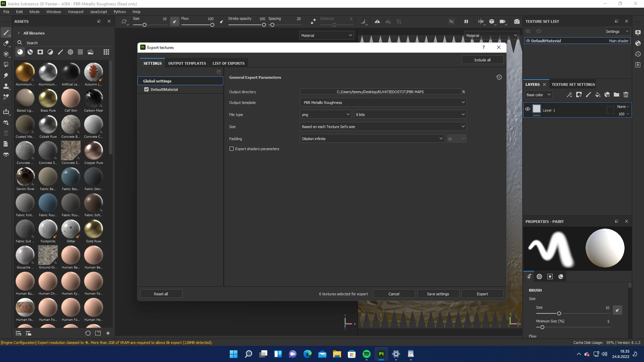This screenshot has height=362, width=644.
Task: Switch to Output Templates tab
Action: [x=187, y=63]
